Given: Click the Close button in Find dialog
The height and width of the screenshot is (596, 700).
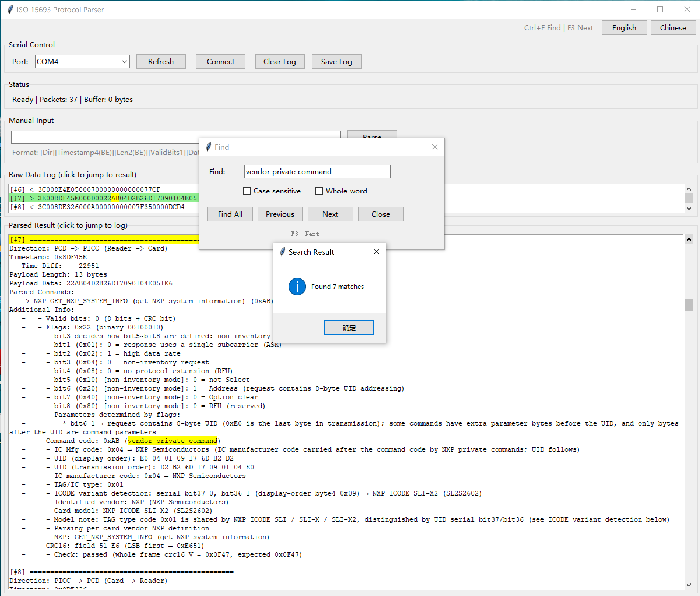Looking at the screenshot, I should (x=381, y=214).
